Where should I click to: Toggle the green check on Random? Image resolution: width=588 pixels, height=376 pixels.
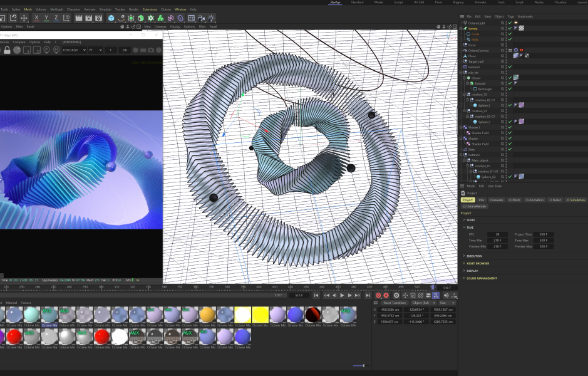coord(510,67)
